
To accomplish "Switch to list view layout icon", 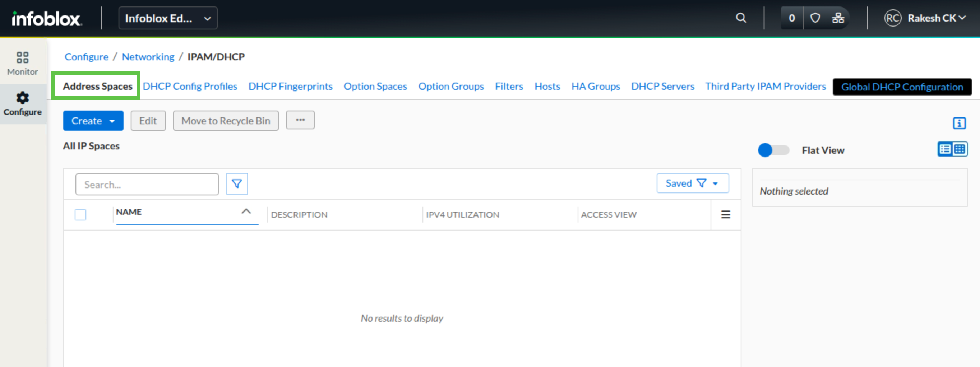I will 945,149.
